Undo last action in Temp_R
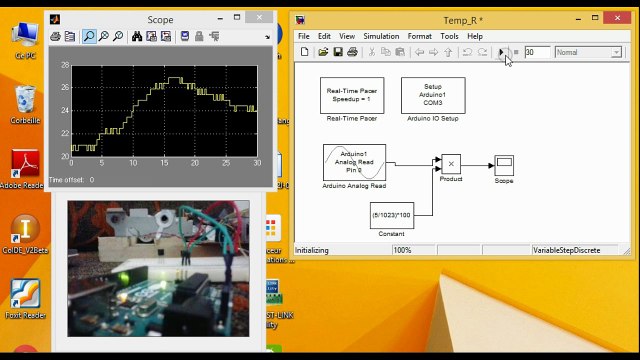This screenshot has height=360, width=640. (x=467, y=52)
